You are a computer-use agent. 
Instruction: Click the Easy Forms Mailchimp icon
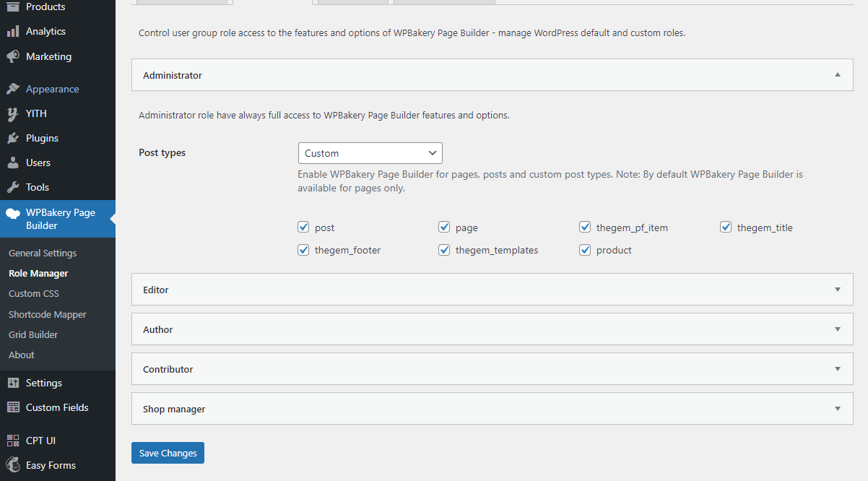click(13, 465)
